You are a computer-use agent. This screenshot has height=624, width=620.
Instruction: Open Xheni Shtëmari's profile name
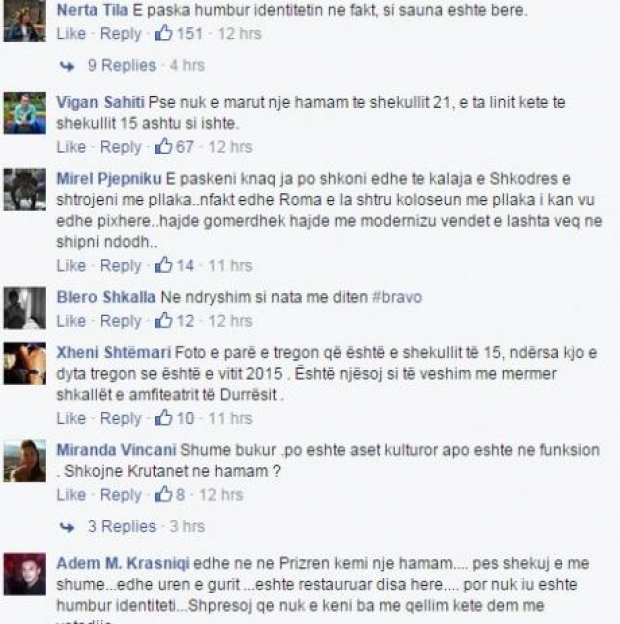pyautogui.click(x=114, y=353)
